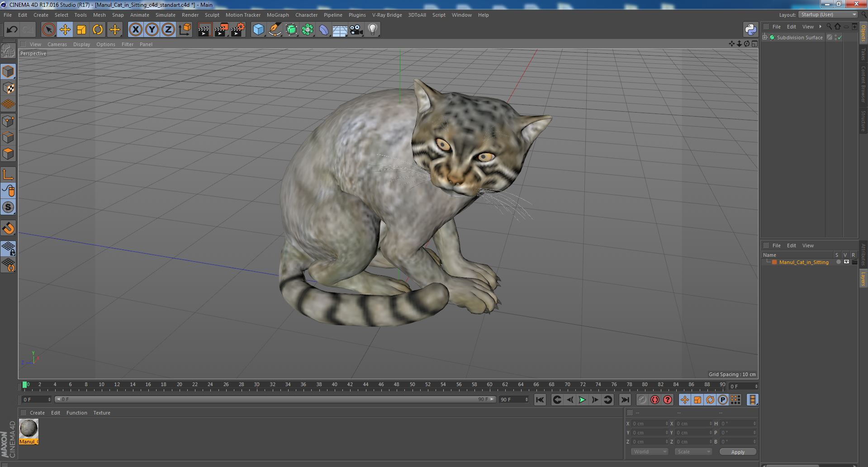Open the Scale mode dropdown
Image resolution: width=868 pixels, height=467 pixels.
pyautogui.click(x=693, y=452)
